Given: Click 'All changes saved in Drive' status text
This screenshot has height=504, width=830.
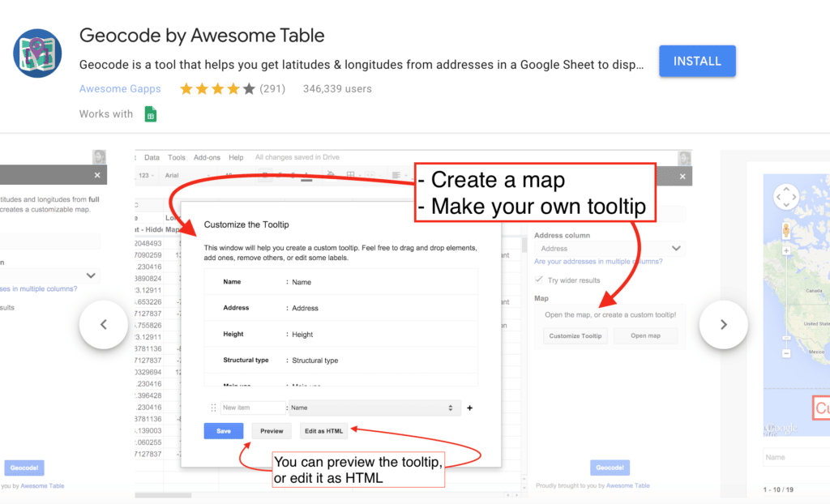Looking at the screenshot, I should point(297,157).
